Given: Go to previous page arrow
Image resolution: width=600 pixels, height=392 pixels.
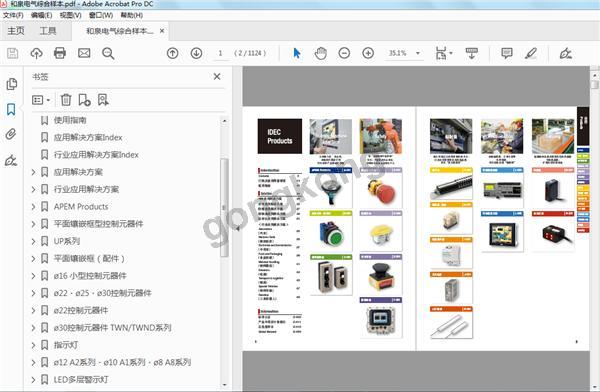Looking at the screenshot, I should tap(173, 53).
